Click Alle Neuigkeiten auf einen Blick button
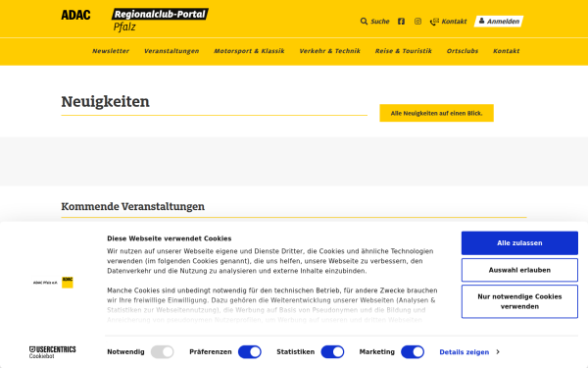The height and width of the screenshot is (368, 588). [436, 113]
